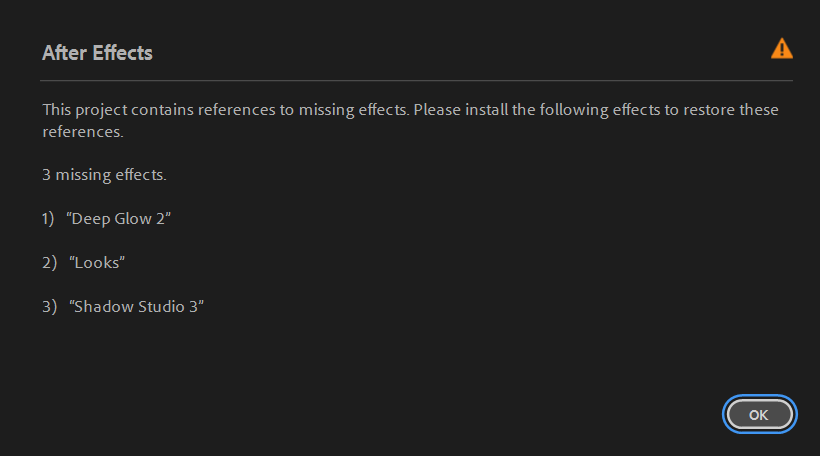Click the word "references." on second line
Screen dimensions: 820x456
tap(82, 131)
